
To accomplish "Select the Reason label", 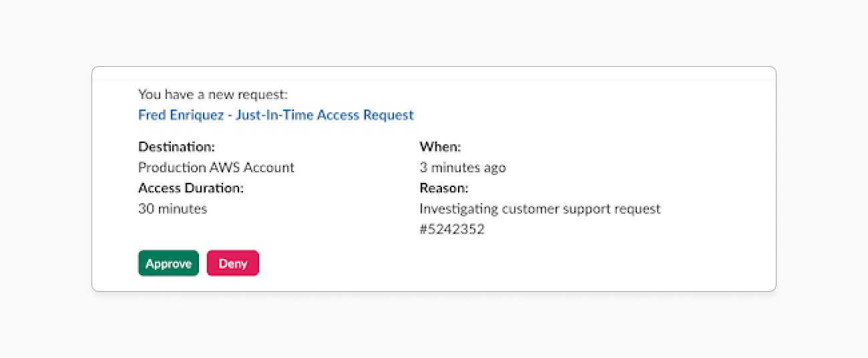I will pyautogui.click(x=443, y=188).
